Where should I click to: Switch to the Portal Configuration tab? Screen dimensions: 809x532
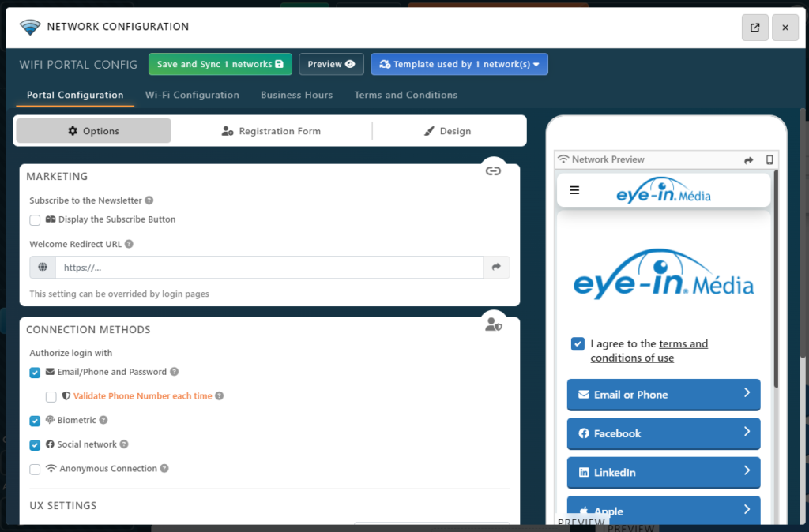pyautogui.click(x=75, y=95)
